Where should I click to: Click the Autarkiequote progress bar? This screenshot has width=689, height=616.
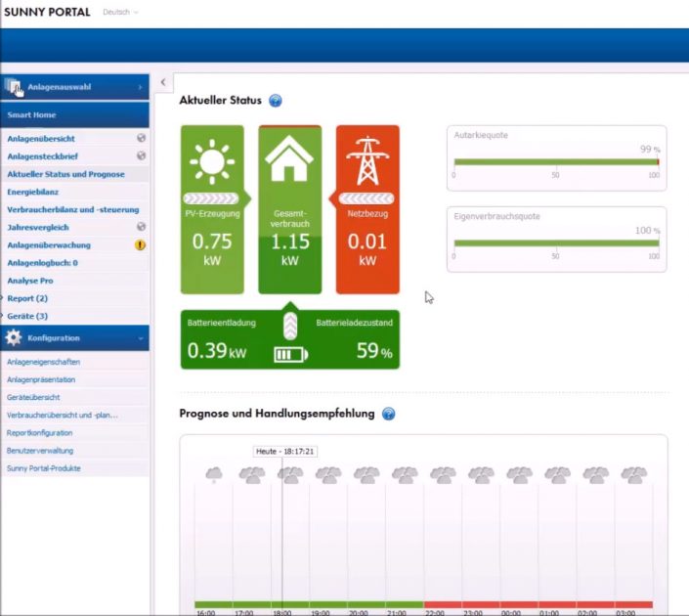coord(556,162)
